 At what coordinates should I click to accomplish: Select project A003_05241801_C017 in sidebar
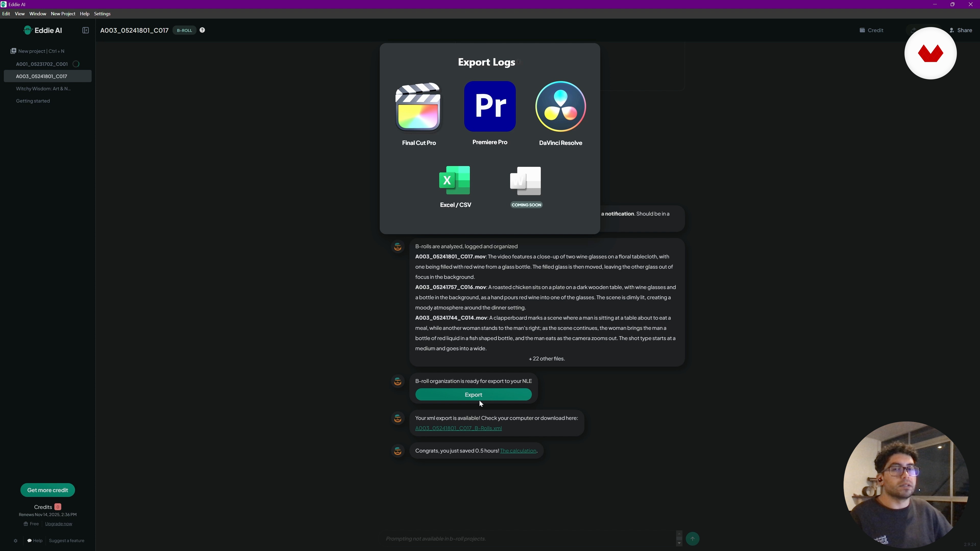click(x=47, y=77)
